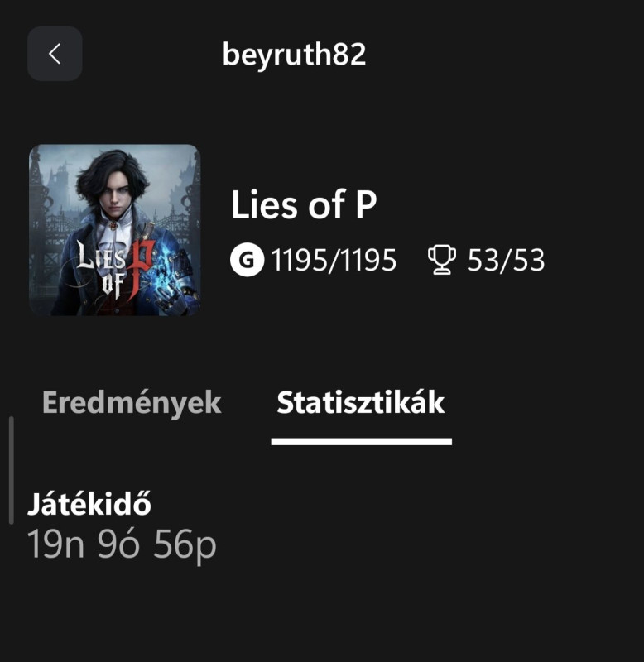Click the Játékidő stat label

pyautogui.click(x=89, y=504)
